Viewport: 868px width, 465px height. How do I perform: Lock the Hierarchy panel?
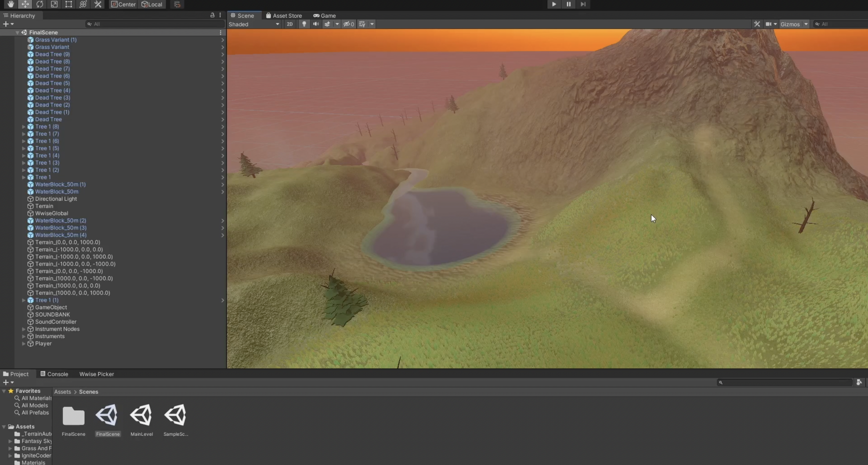click(212, 15)
